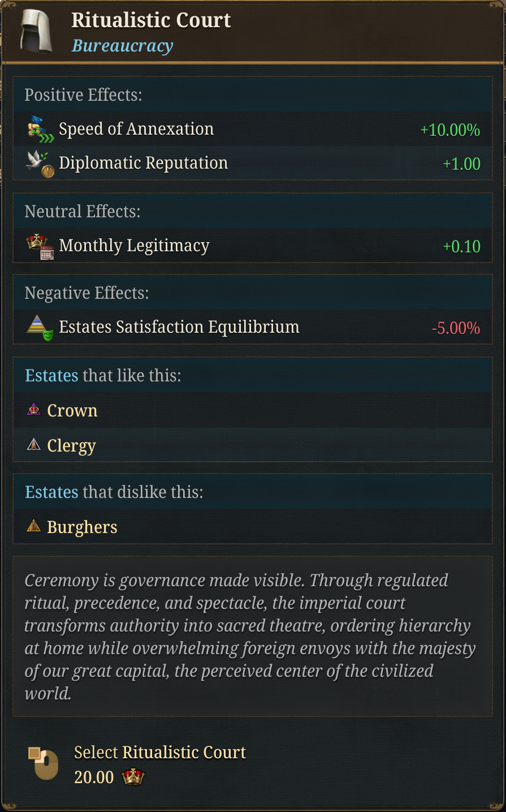Screen dimensions: 506x812
Task: Click the Burghers estate icon
Action: coord(34,526)
